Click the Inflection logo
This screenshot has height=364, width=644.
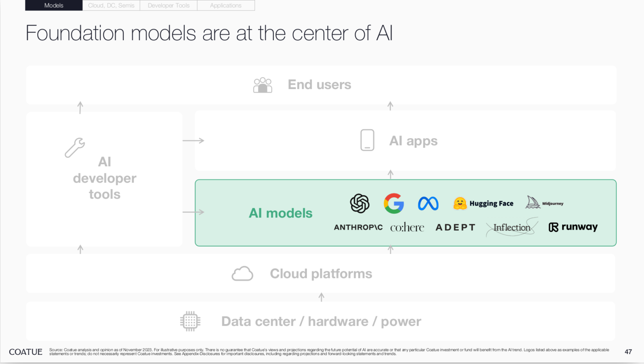click(512, 227)
